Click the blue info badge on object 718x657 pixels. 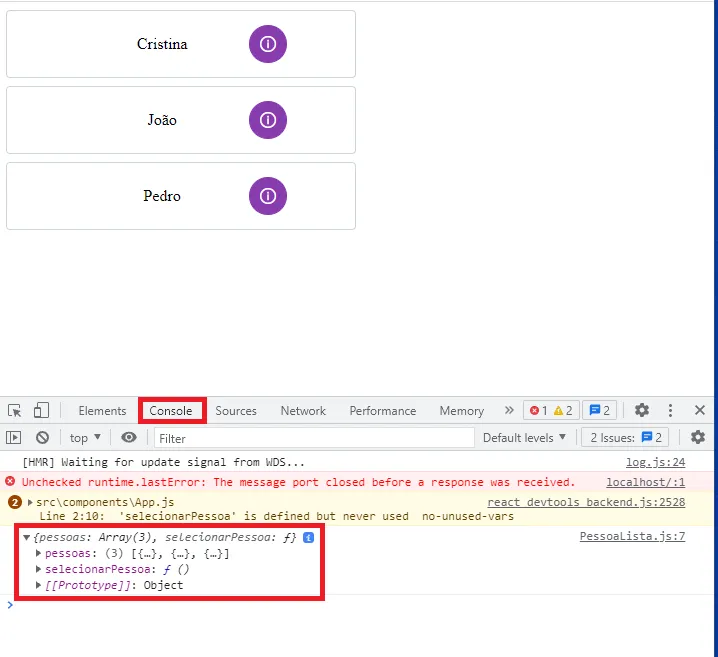309,538
